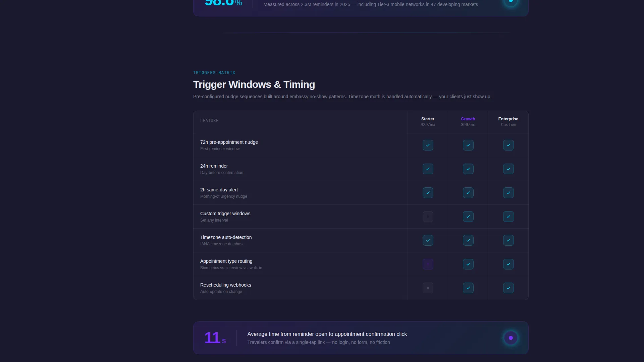644x362 pixels.
Task: Click the FEATURE column header
Action: pyautogui.click(x=209, y=121)
